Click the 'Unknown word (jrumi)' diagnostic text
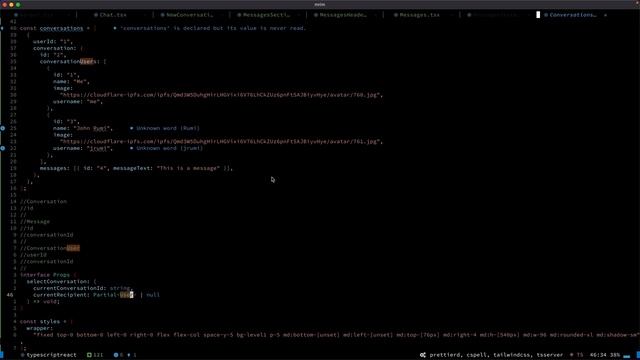This screenshot has width=640, height=360. [169, 148]
